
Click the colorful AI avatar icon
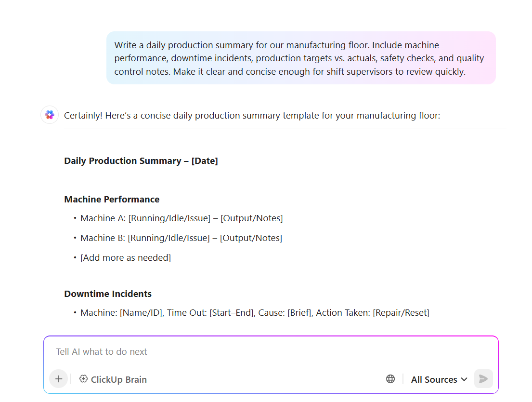pyautogui.click(x=50, y=115)
